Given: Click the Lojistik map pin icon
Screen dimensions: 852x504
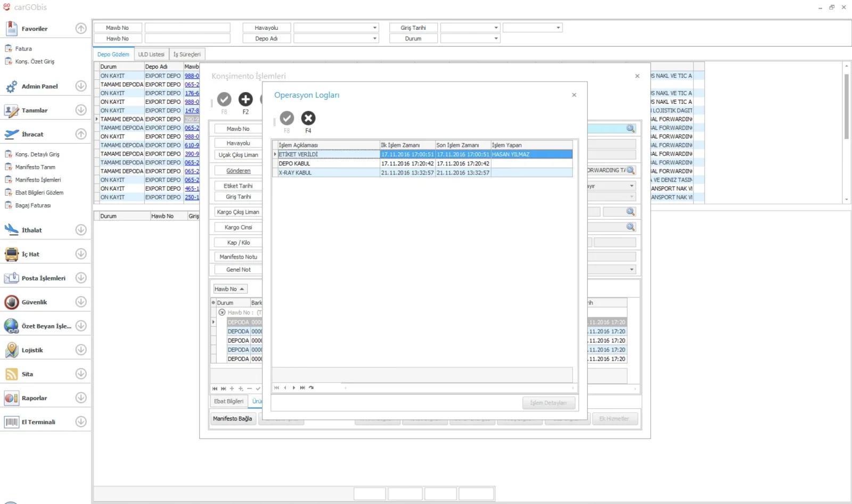Looking at the screenshot, I should point(11,350).
